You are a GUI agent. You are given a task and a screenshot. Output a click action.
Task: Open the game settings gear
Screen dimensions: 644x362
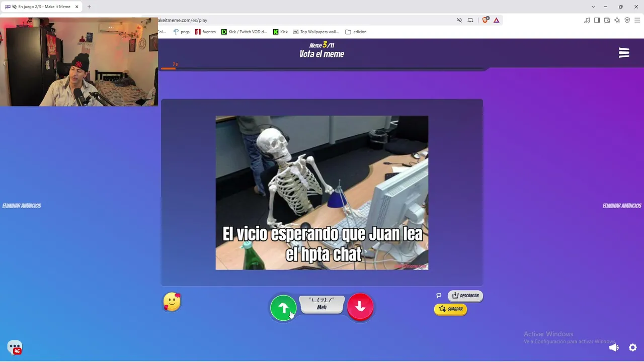pos(633,347)
